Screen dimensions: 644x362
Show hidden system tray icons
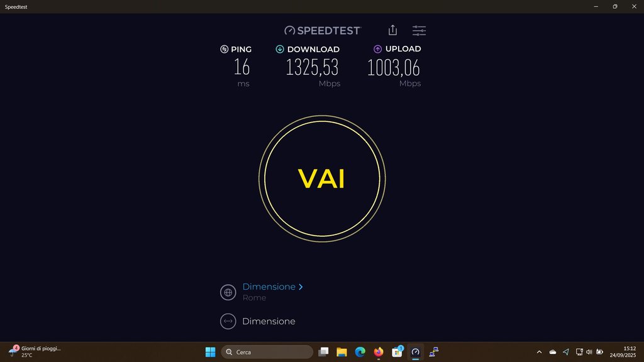(x=539, y=352)
